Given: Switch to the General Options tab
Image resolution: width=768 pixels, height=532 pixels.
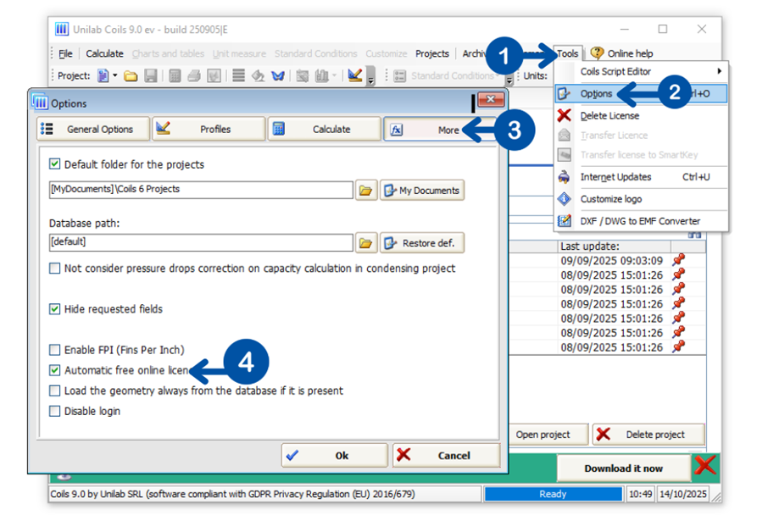Looking at the screenshot, I should (93, 130).
